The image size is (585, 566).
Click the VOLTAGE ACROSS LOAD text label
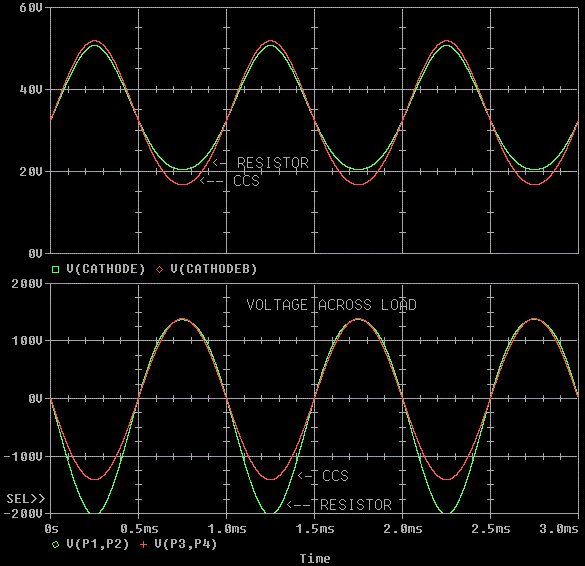tap(331, 305)
